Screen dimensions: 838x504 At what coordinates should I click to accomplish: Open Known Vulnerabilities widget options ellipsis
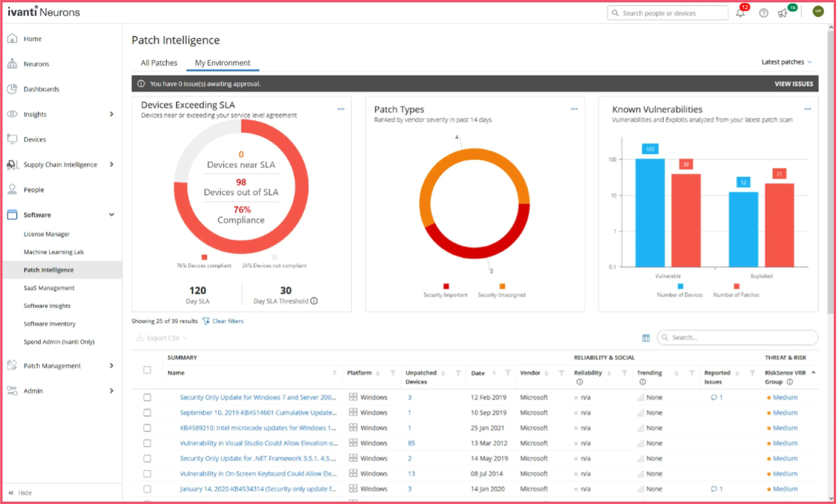[x=808, y=109]
